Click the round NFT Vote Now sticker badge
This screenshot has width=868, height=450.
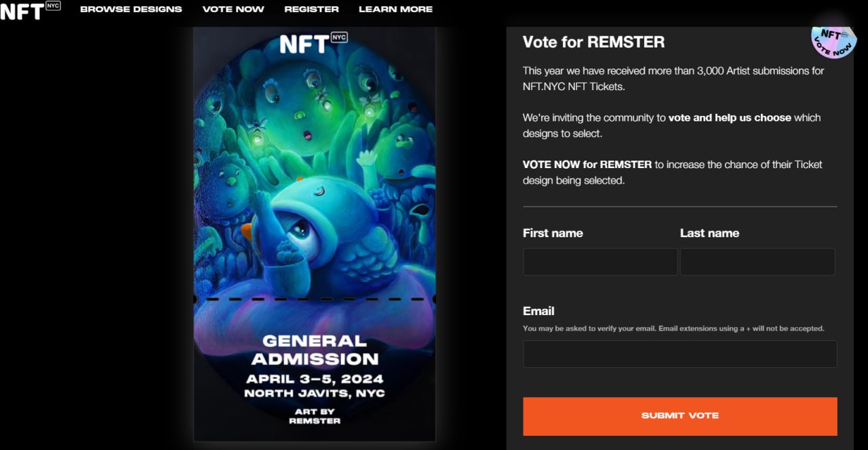click(x=833, y=41)
